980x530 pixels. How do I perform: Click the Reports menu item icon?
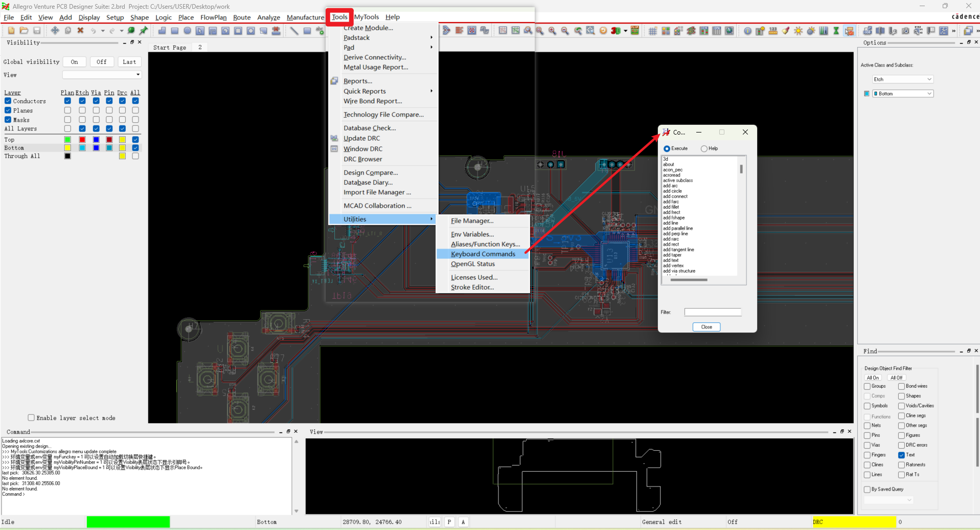tap(334, 81)
